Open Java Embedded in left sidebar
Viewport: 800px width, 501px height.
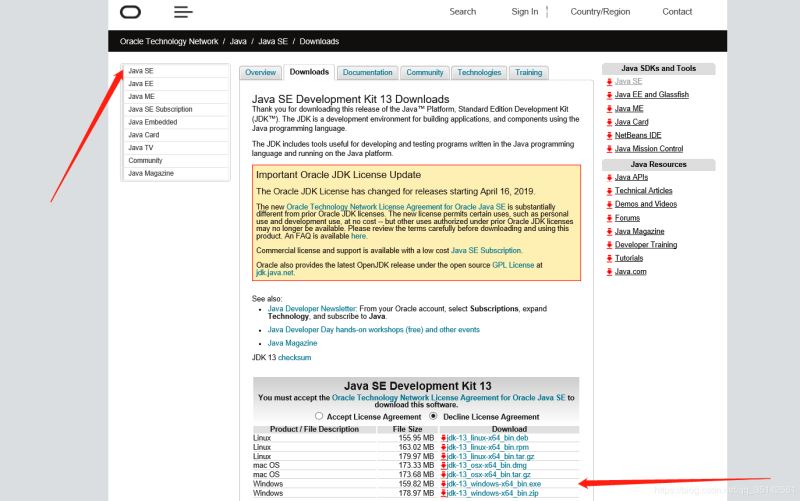coord(177,122)
